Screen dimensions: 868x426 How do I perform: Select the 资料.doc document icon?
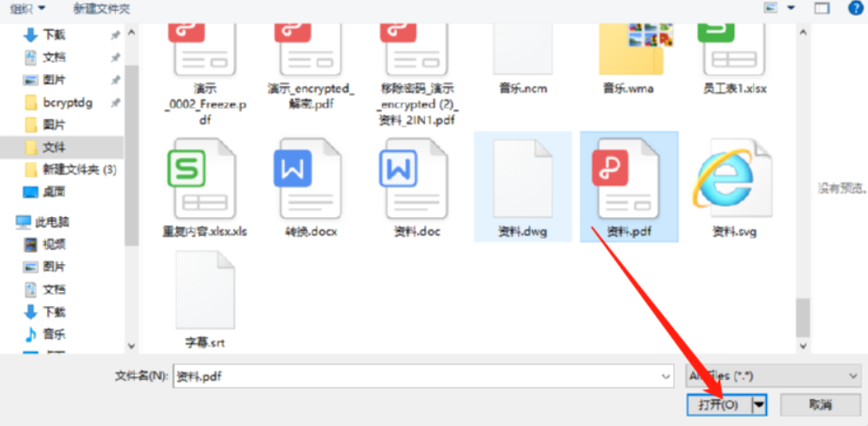(413, 179)
